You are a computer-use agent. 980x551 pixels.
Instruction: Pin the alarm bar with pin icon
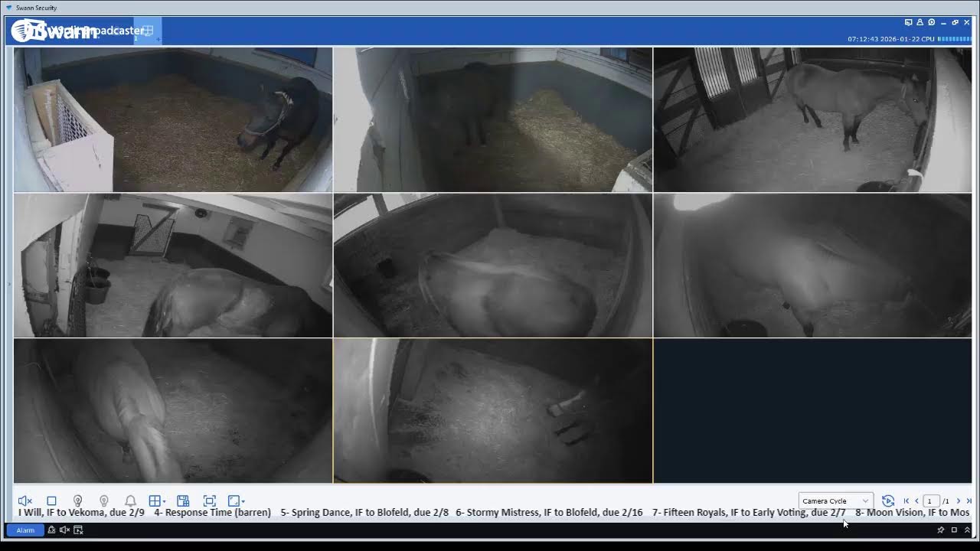pyautogui.click(x=941, y=530)
